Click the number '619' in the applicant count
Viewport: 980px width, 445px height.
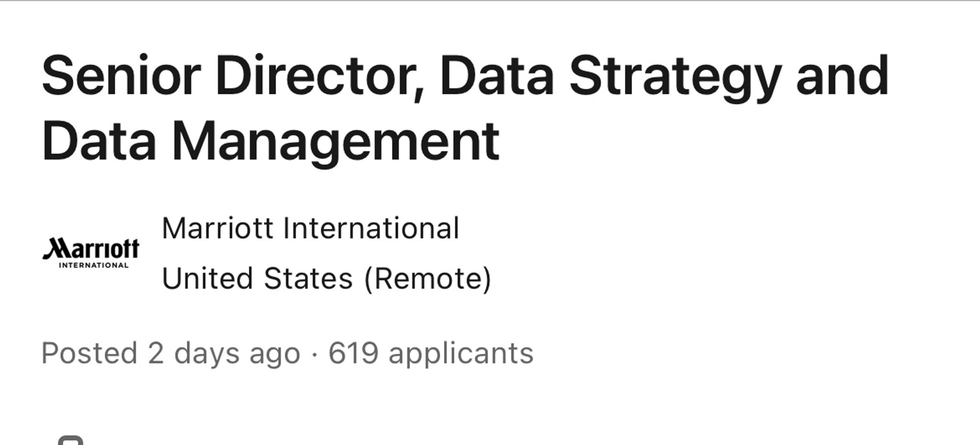tap(353, 354)
